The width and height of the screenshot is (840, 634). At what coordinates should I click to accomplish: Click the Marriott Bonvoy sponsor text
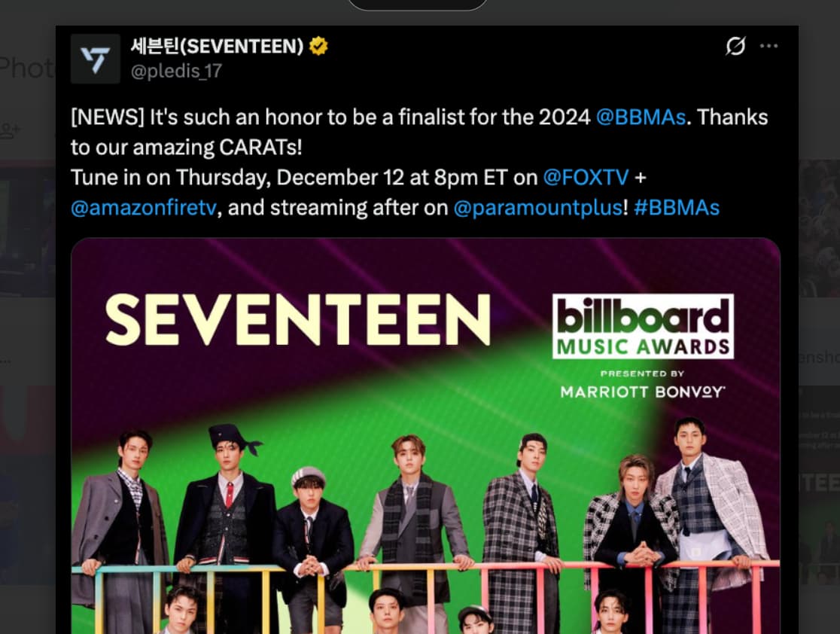coord(642,392)
